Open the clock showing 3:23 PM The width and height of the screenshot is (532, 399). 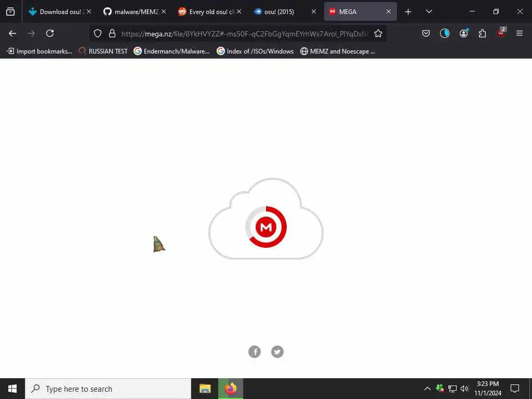tap(487, 389)
